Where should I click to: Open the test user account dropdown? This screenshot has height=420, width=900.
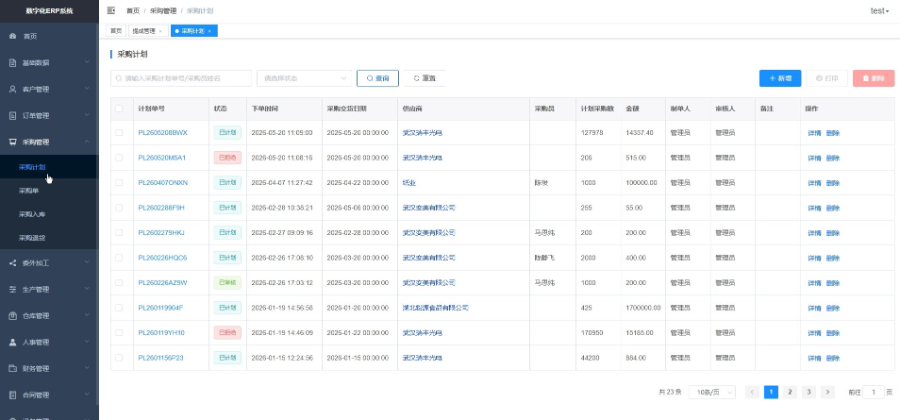click(879, 10)
